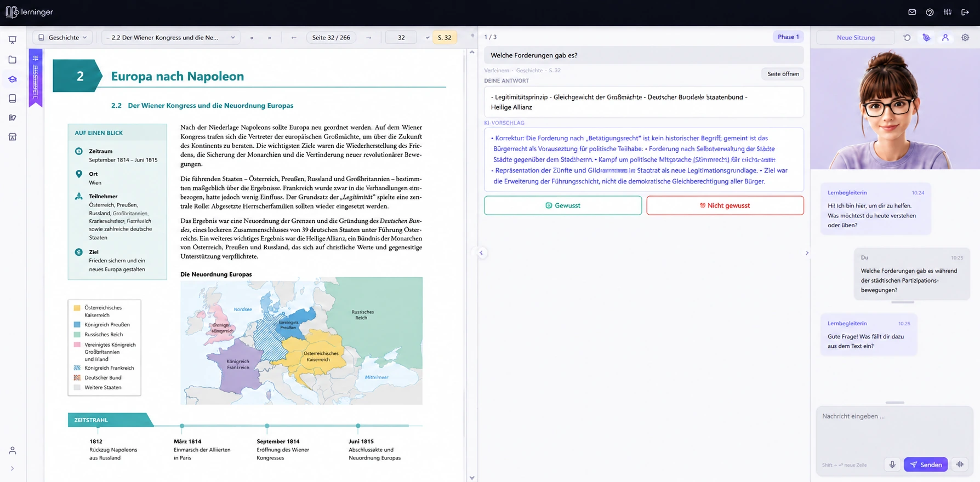Open the book icon in left sidebar
This screenshot has width=980, height=482.
pos(13,99)
